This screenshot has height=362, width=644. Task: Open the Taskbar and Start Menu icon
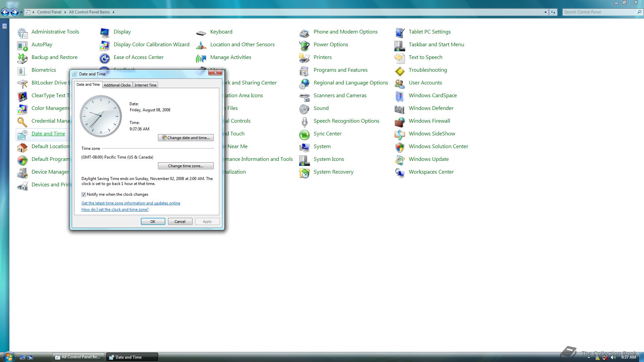pyautogui.click(x=400, y=45)
